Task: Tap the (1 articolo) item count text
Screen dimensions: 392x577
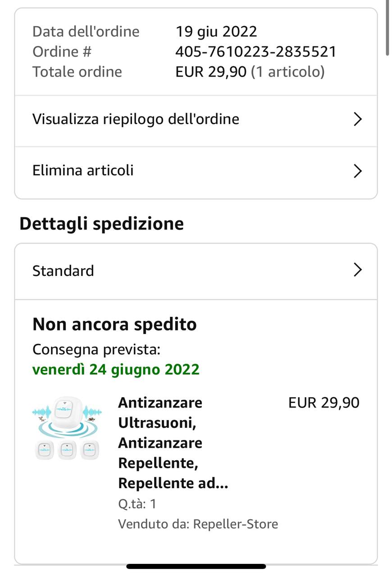Action: pyautogui.click(x=287, y=72)
